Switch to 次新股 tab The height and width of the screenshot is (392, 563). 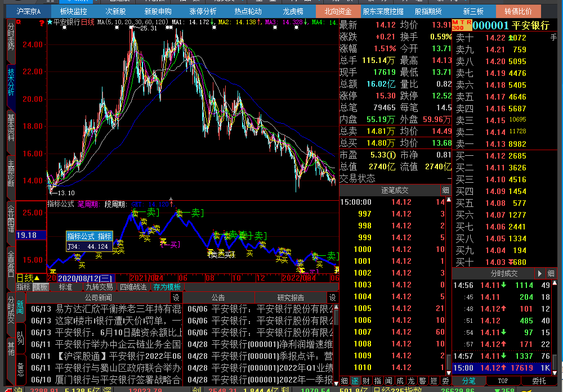[x=115, y=11]
